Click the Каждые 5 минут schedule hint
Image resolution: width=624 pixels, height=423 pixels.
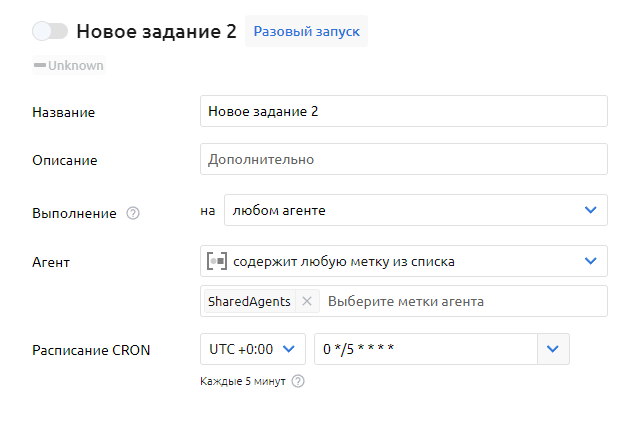tap(243, 381)
